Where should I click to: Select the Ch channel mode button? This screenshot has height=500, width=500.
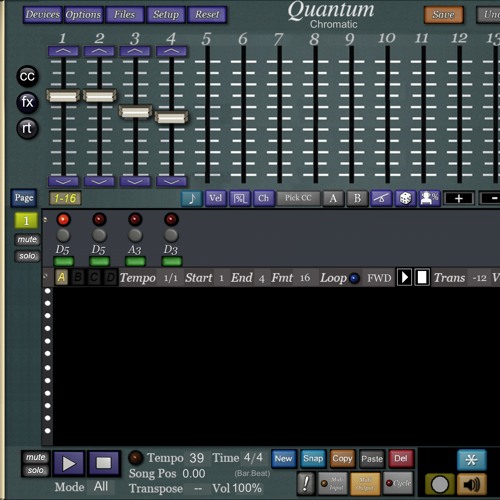264,198
